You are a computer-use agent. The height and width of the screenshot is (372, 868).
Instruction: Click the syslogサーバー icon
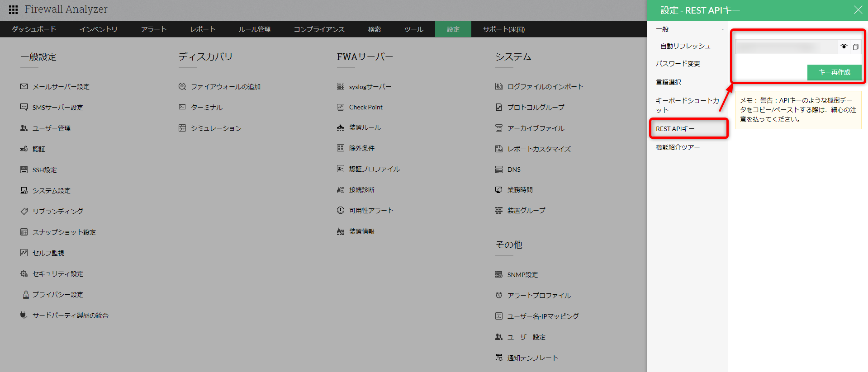(341, 86)
